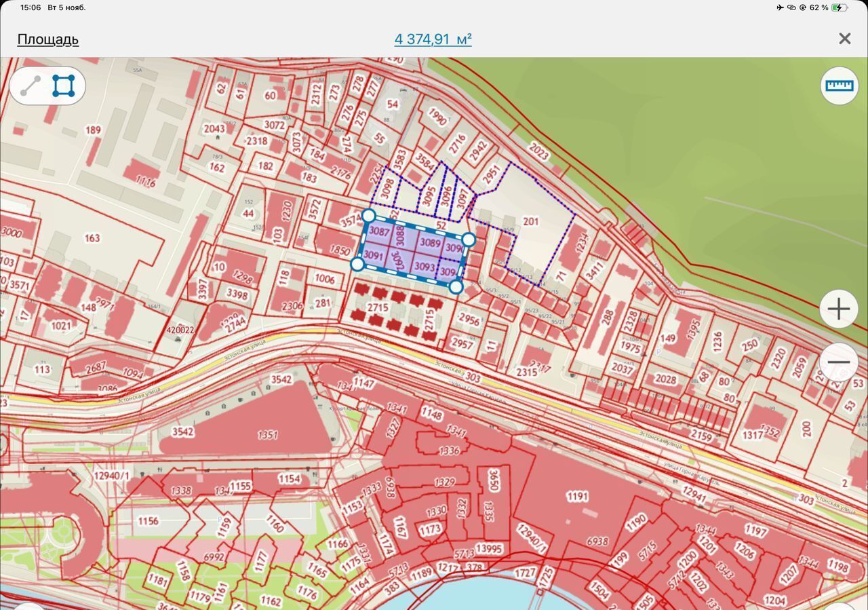Grab polygon vertex handle beside parcel 3087
868x610 pixels.
pos(369,216)
